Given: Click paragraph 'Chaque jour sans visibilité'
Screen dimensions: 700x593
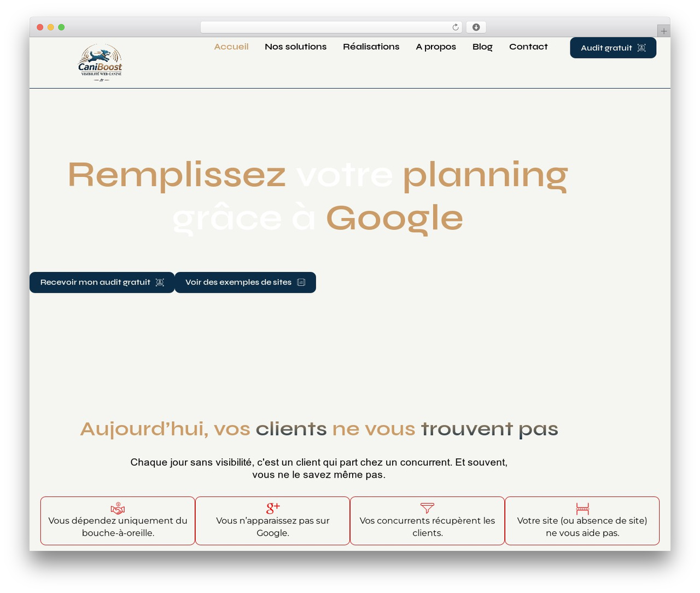Looking at the screenshot, I should 319,468.
